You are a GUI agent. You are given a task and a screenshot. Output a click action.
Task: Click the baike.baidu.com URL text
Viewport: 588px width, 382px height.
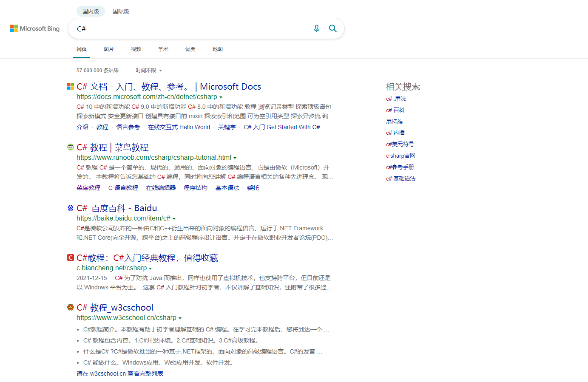(x=123, y=218)
